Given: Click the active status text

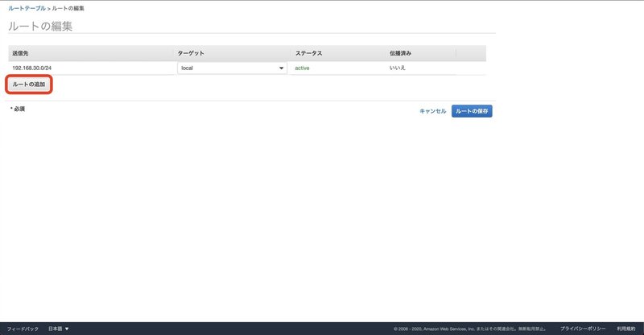Looking at the screenshot, I should click(302, 68).
